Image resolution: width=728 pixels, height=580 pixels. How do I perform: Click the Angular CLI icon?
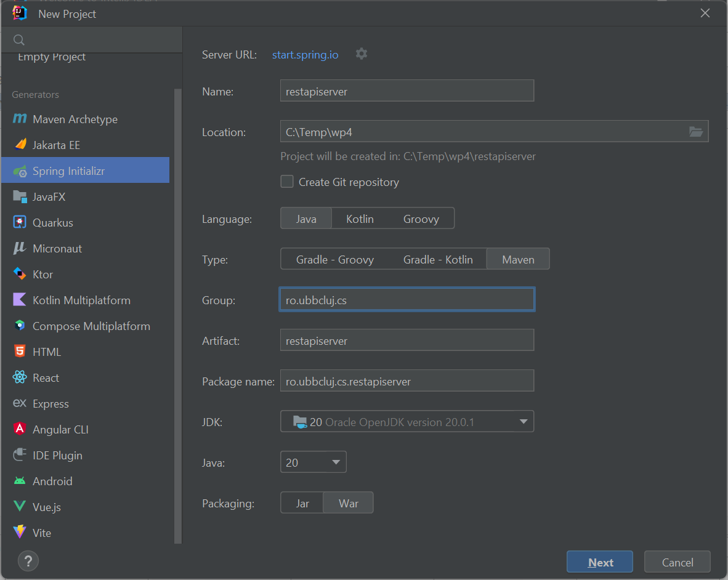tap(20, 429)
